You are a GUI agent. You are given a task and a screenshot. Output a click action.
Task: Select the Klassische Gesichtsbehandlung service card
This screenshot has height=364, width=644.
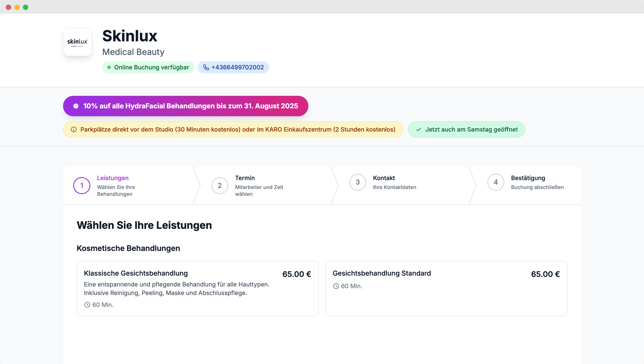[197, 288]
